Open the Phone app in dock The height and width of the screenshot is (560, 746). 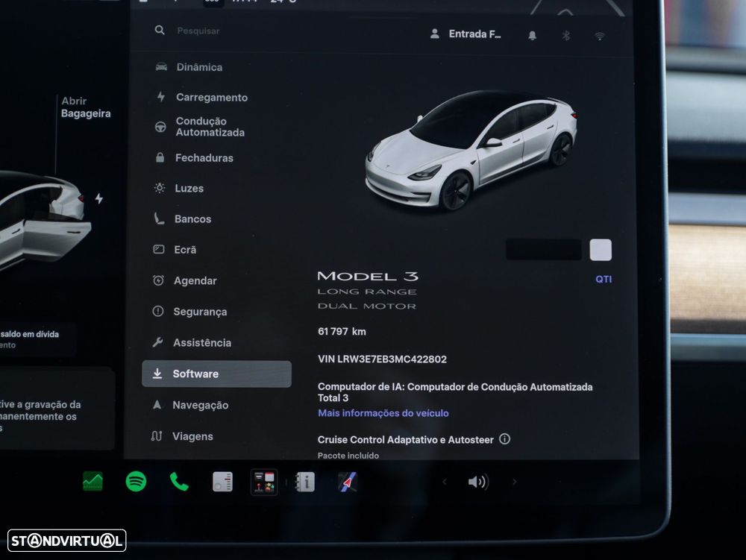tap(179, 482)
